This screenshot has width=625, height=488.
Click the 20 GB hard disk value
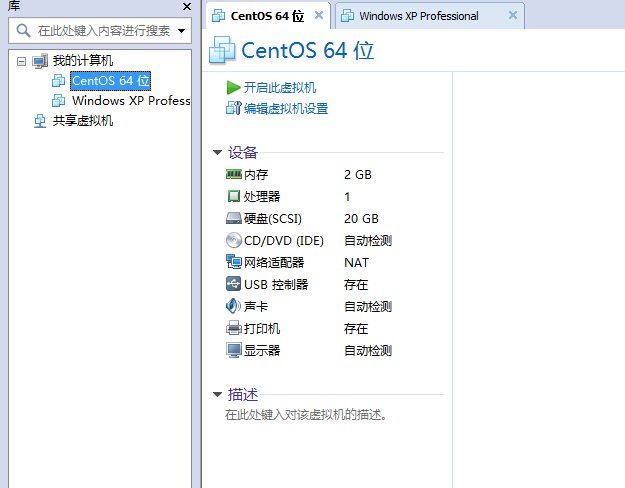coord(361,218)
